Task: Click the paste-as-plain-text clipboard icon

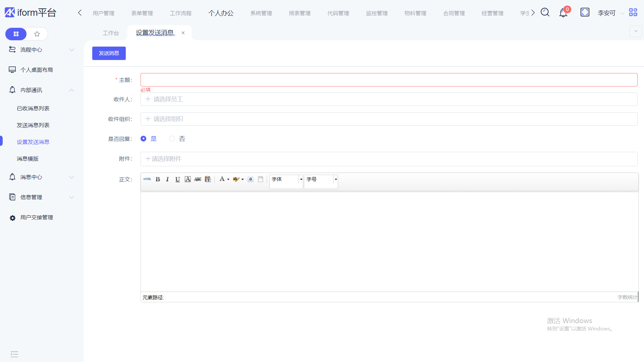Action: pos(208,179)
